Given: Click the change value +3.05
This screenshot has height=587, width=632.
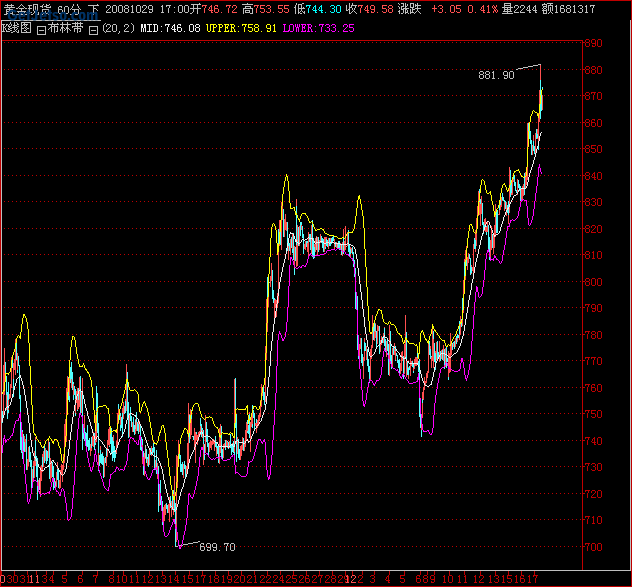Looking at the screenshot, I should 446,9.
